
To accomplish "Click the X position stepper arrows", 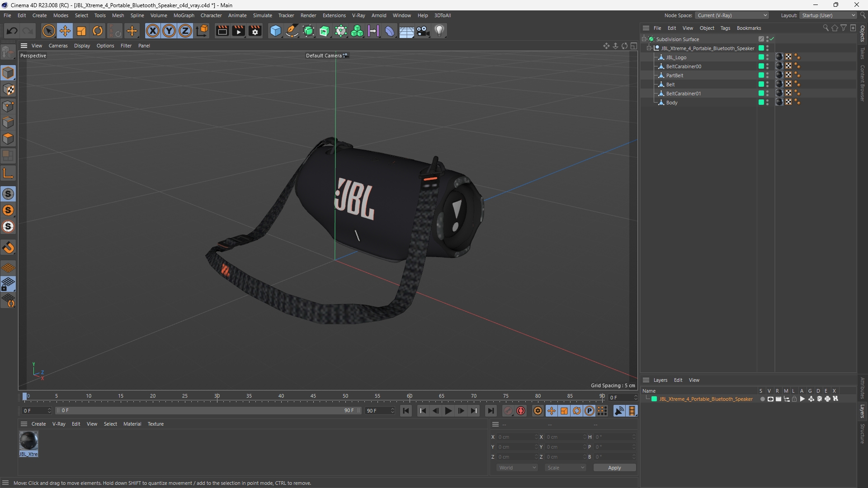I will tap(537, 437).
